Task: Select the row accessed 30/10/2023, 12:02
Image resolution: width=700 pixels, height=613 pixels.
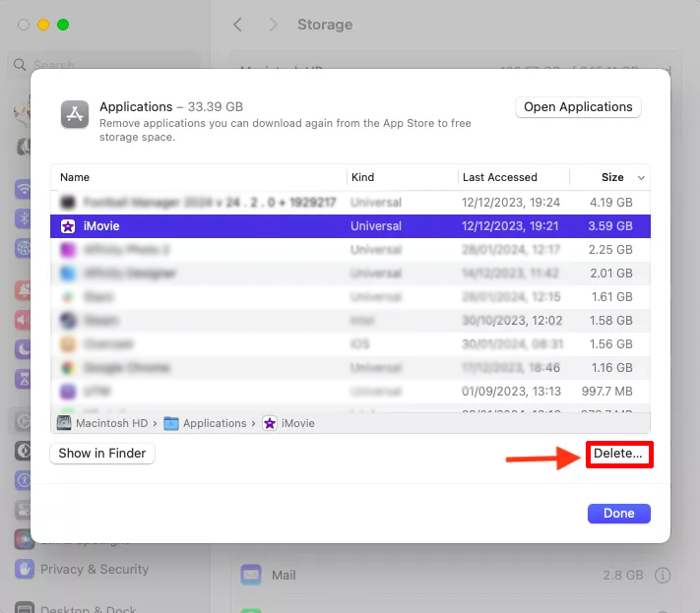Action: coord(350,321)
